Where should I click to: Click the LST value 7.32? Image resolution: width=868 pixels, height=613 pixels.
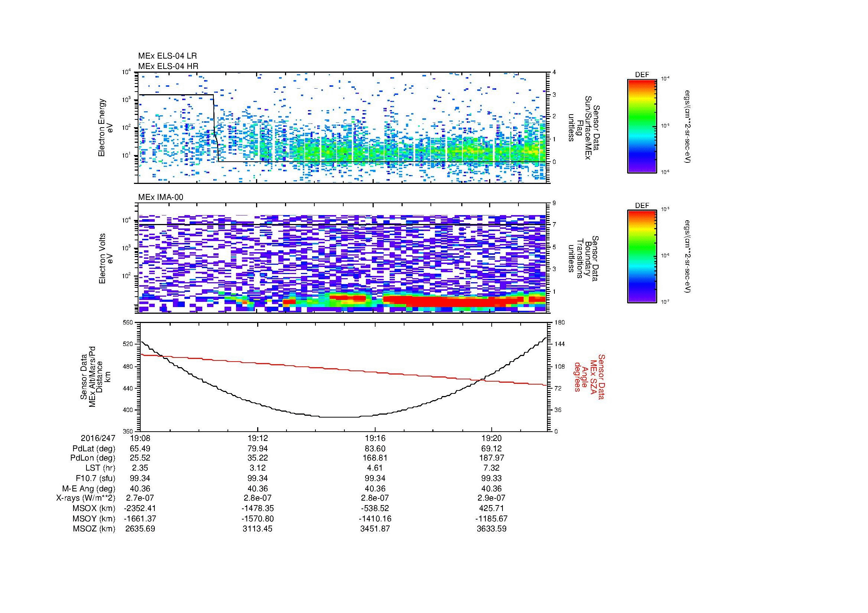[x=491, y=468]
